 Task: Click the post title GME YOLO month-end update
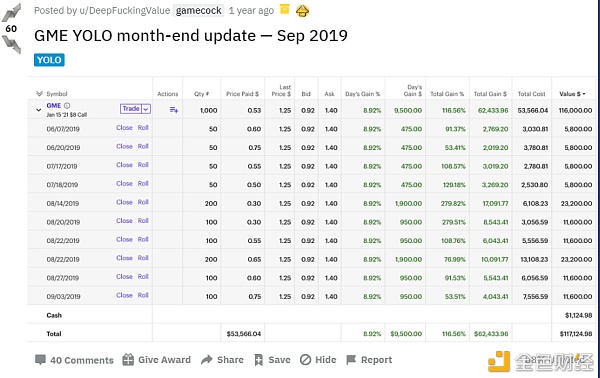(x=191, y=36)
